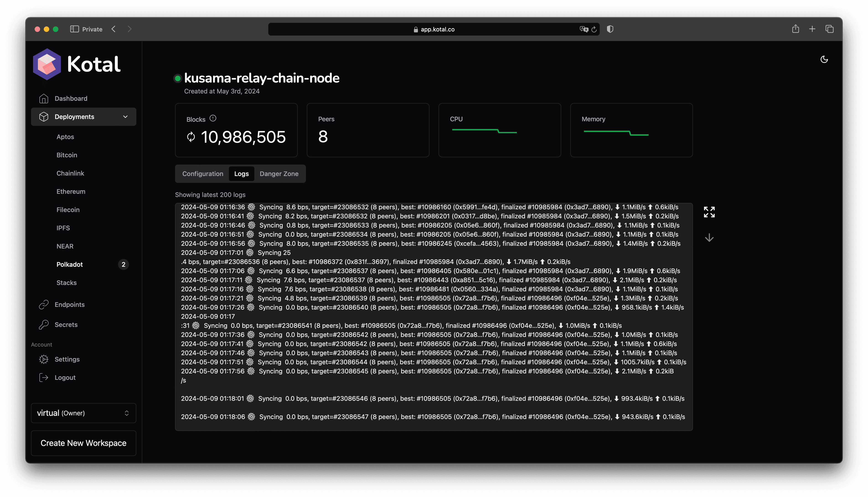Open Stacks deployments
The image size is (868, 497).
click(67, 283)
